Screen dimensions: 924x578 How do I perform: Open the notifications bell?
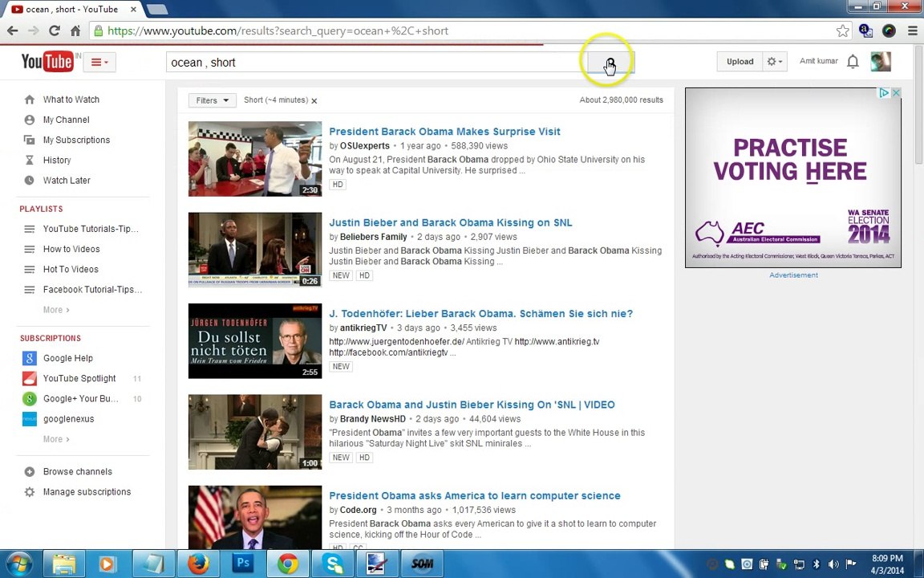(853, 61)
